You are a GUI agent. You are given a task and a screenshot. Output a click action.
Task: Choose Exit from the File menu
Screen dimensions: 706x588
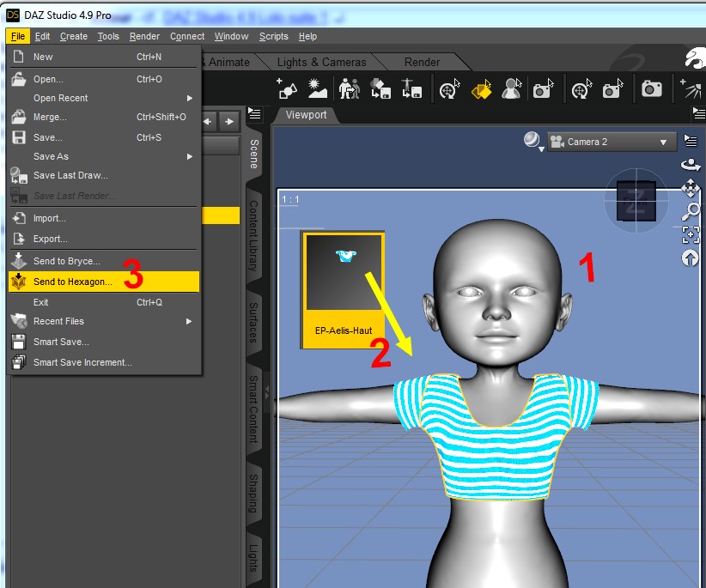[x=104, y=302]
